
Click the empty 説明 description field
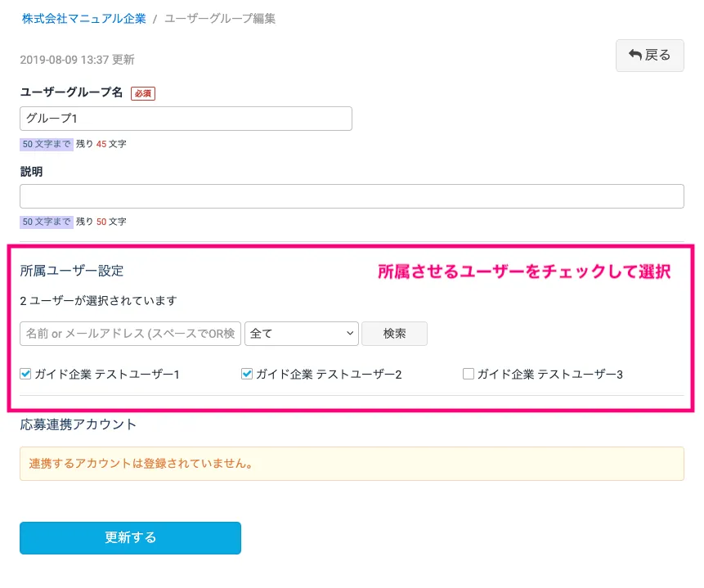click(x=352, y=195)
